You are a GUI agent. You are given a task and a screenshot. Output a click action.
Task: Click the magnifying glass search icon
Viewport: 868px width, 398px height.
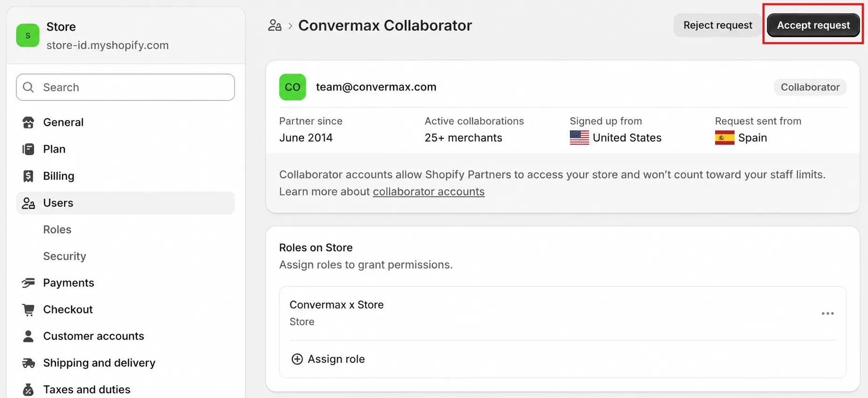29,87
